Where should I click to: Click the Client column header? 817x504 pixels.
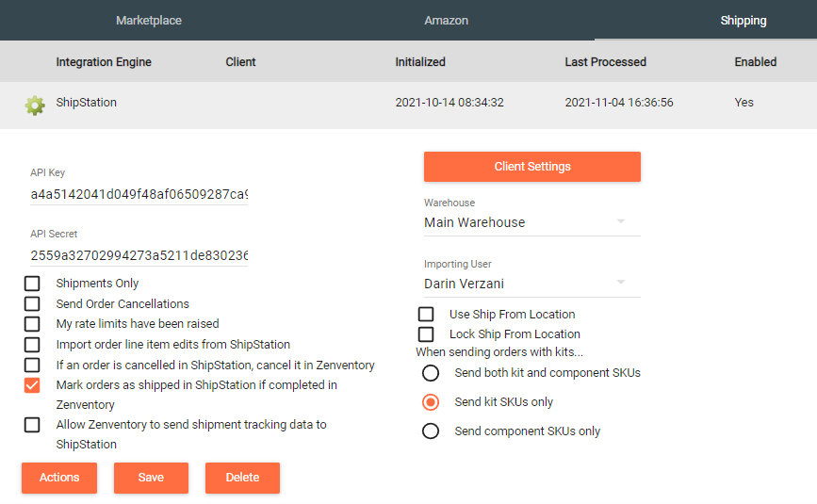click(x=240, y=62)
